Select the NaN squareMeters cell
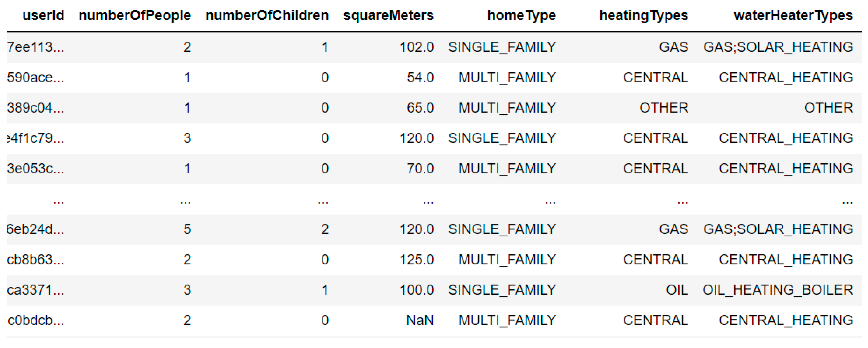The height and width of the screenshot is (348, 868). [x=420, y=320]
